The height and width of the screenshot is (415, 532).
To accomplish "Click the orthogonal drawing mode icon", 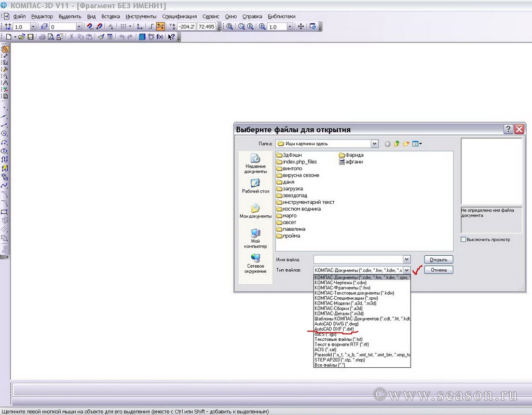I will tap(152, 26).
